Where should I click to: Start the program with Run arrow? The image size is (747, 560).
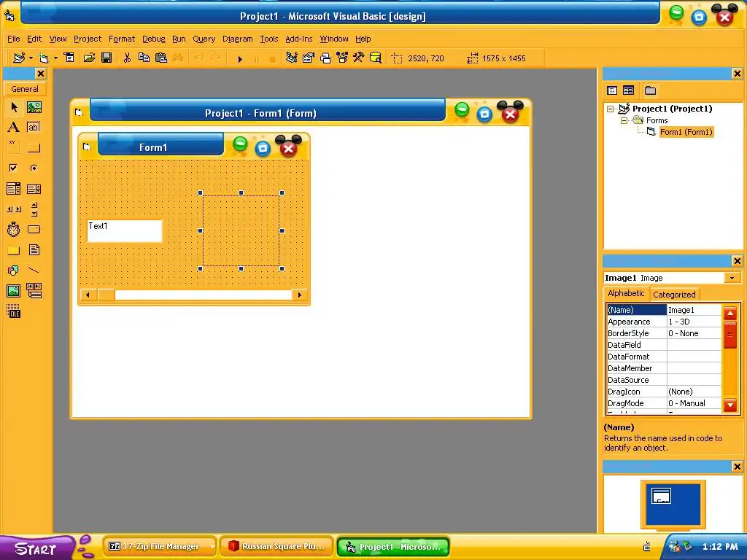[x=240, y=58]
